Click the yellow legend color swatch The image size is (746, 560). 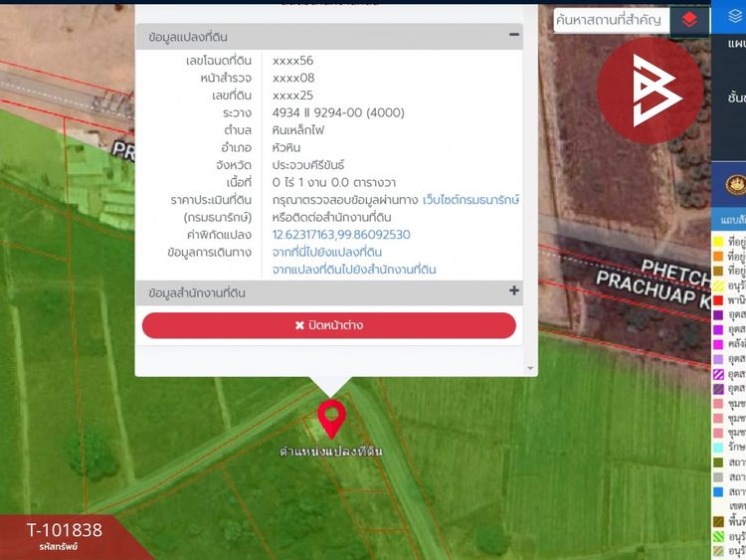click(x=718, y=241)
